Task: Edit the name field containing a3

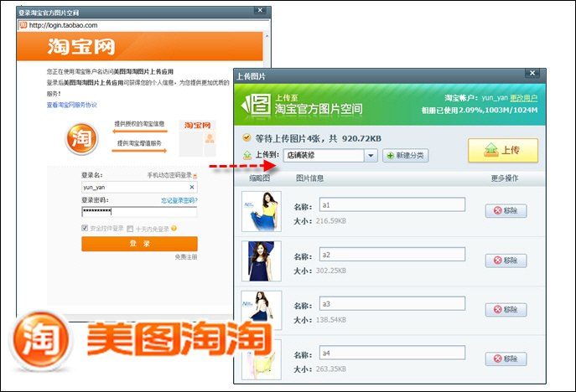Action: coord(392,303)
